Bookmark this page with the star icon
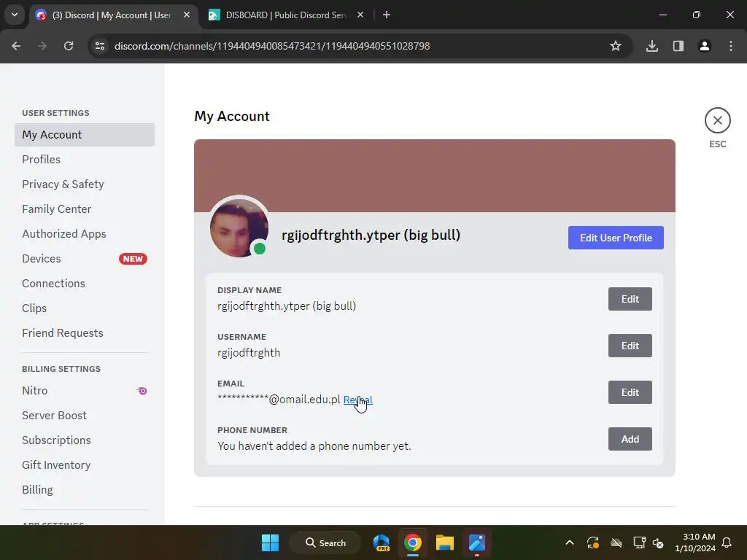This screenshot has height=560, width=747. coord(616,46)
